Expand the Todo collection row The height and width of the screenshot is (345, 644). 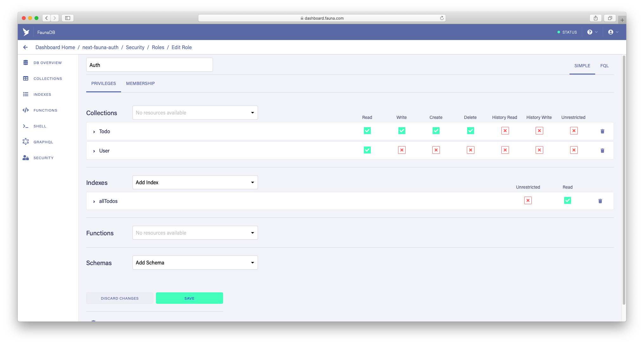click(94, 132)
